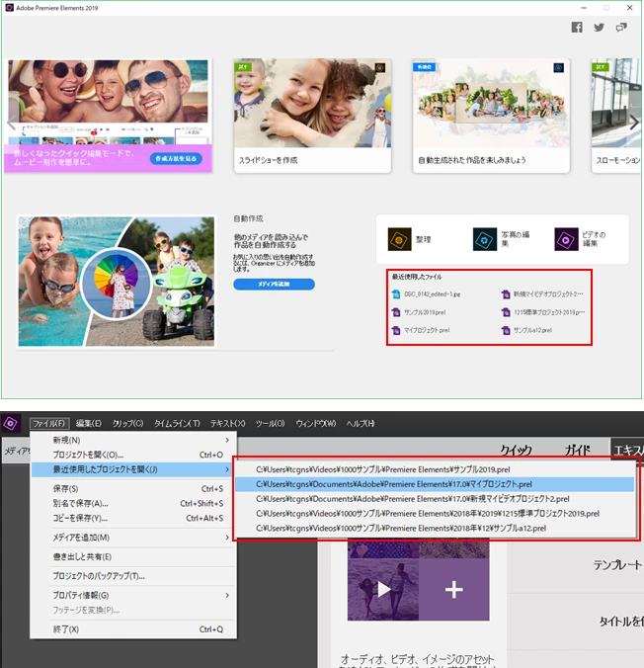
Task: Open the クリップ(C) menu
Action: click(127, 424)
